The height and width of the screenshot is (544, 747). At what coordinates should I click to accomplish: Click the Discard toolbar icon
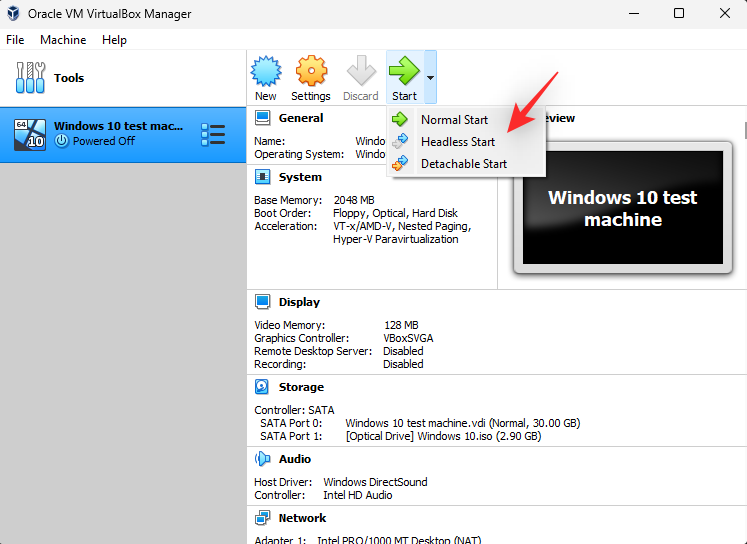coord(361,71)
